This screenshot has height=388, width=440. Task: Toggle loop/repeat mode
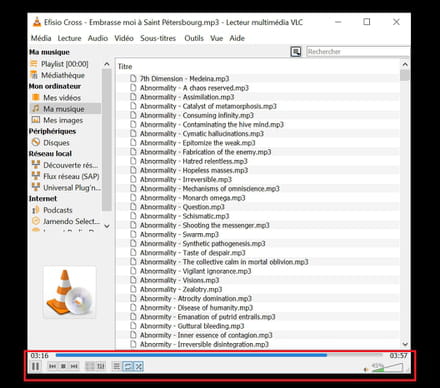tap(128, 366)
